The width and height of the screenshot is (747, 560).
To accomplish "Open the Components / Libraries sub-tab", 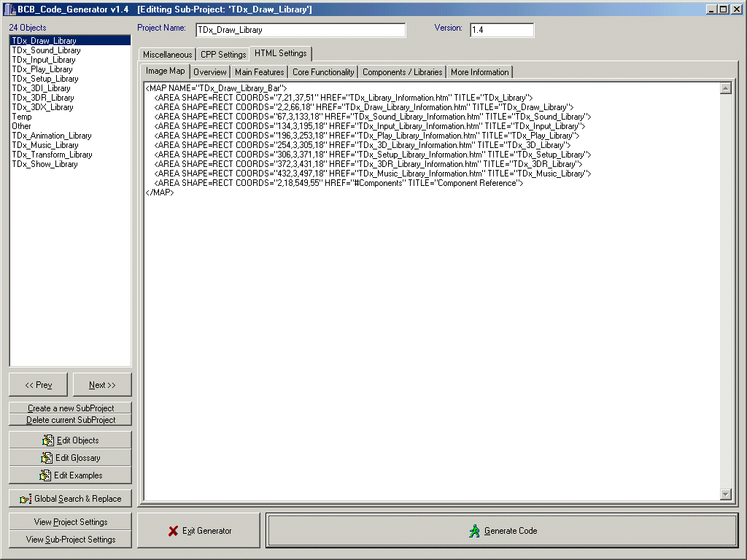I will point(402,72).
